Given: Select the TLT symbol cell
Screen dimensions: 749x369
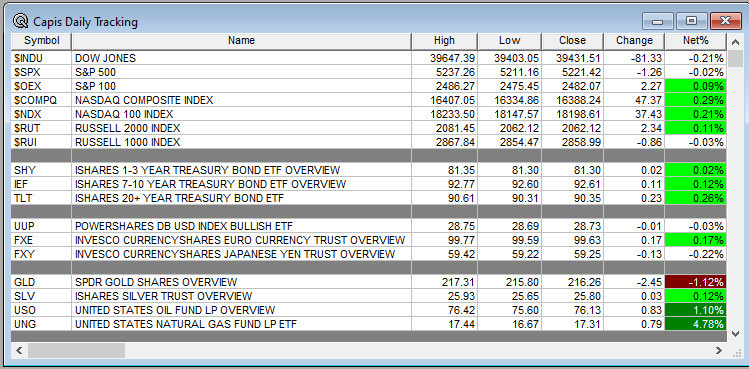Looking at the screenshot, I should pos(42,198).
